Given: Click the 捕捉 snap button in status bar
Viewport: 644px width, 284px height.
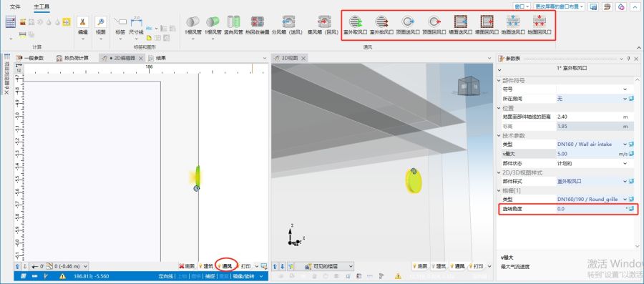Looking at the screenshot, I should pos(210,276).
